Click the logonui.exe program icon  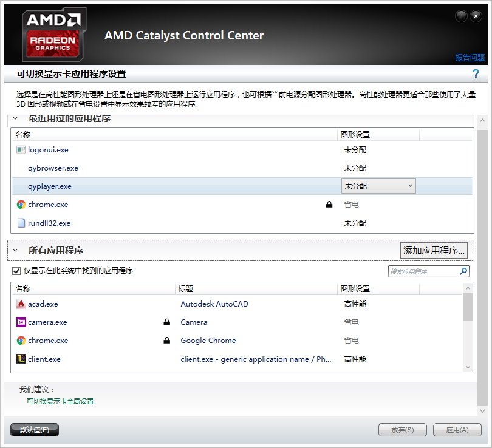click(x=21, y=149)
